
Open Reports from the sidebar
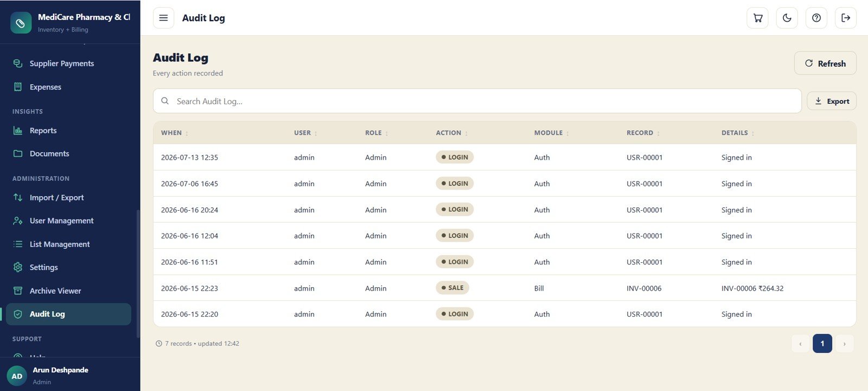[x=43, y=130]
